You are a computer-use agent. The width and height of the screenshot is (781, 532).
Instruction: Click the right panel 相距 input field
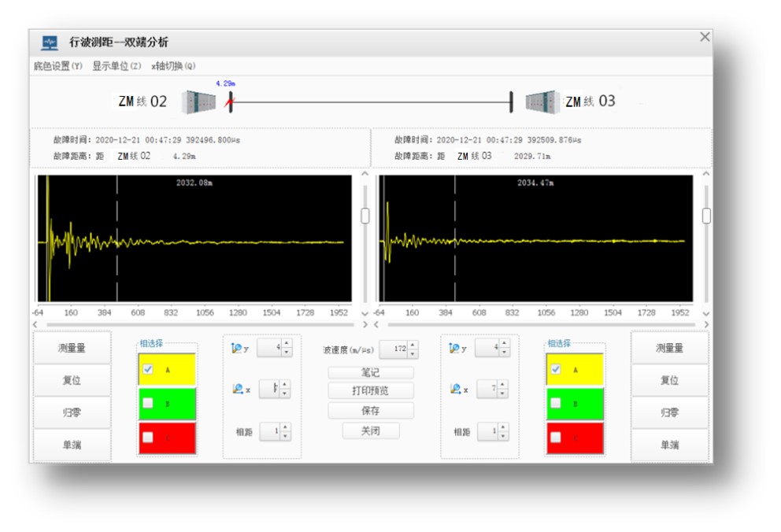[487, 431]
